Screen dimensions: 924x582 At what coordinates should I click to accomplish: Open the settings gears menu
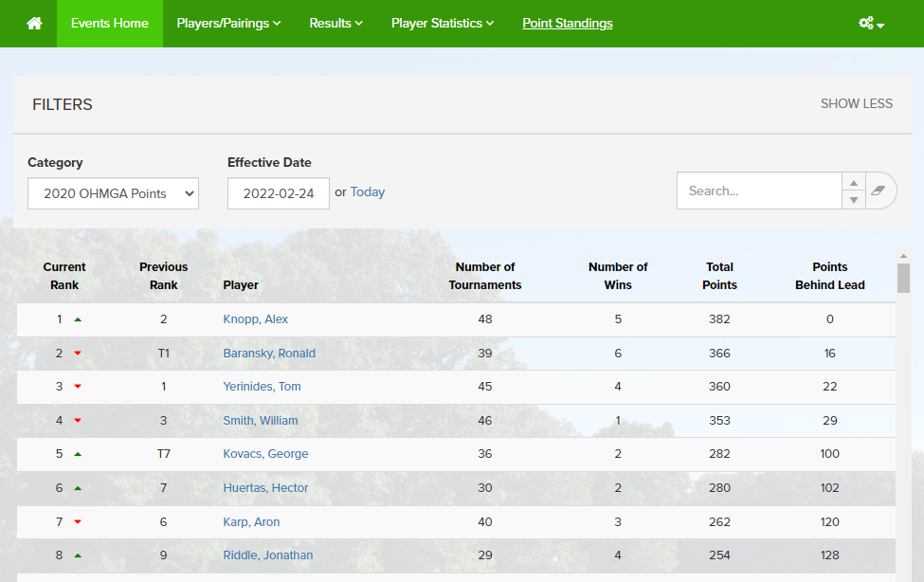[870, 24]
